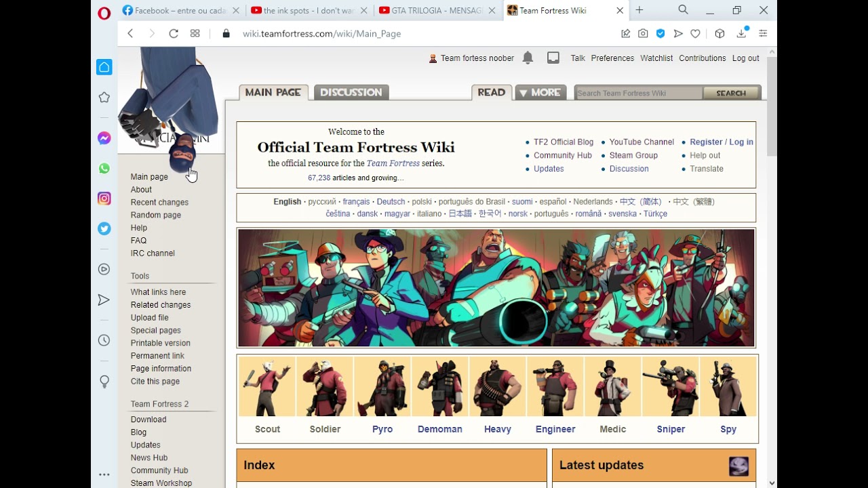Click the Demoman class name link

click(440, 429)
